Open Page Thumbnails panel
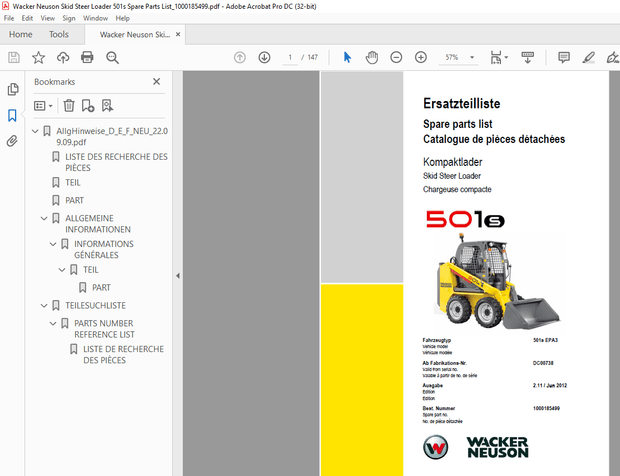 tap(13, 89)
